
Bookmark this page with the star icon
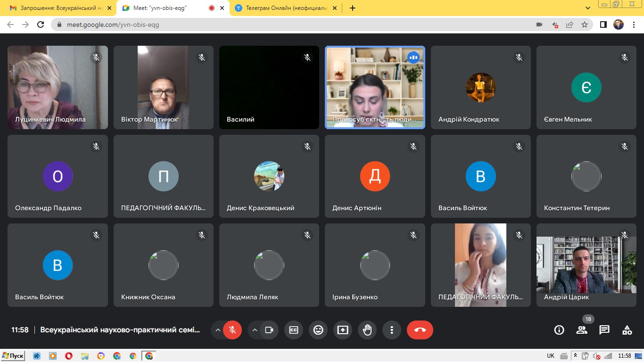click(x=585, y=25)
